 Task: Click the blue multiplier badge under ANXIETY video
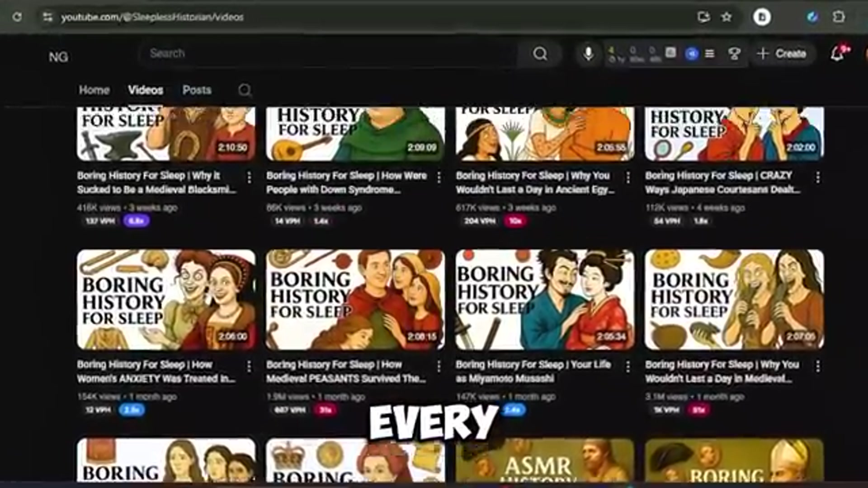(x=132, y=410)
